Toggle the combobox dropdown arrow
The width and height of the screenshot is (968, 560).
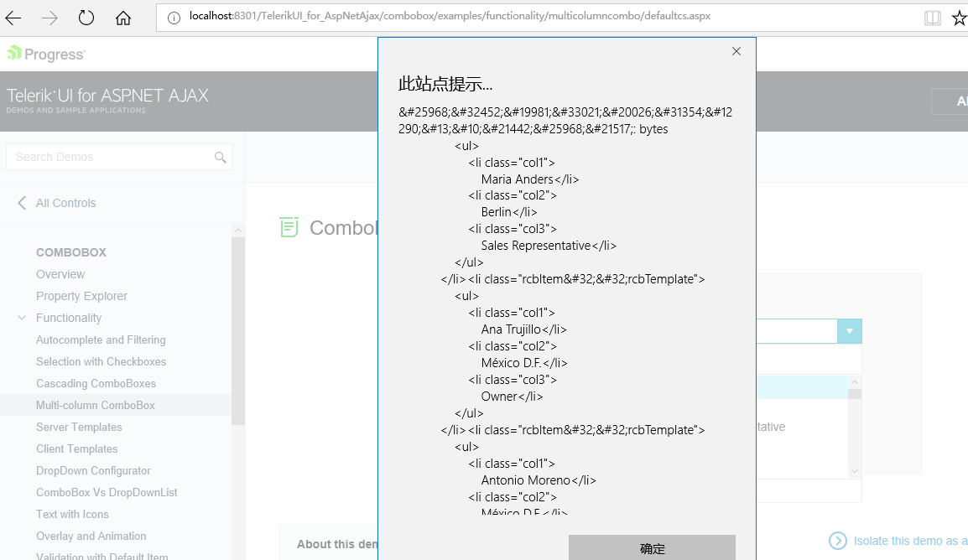[x=850, y=331]
